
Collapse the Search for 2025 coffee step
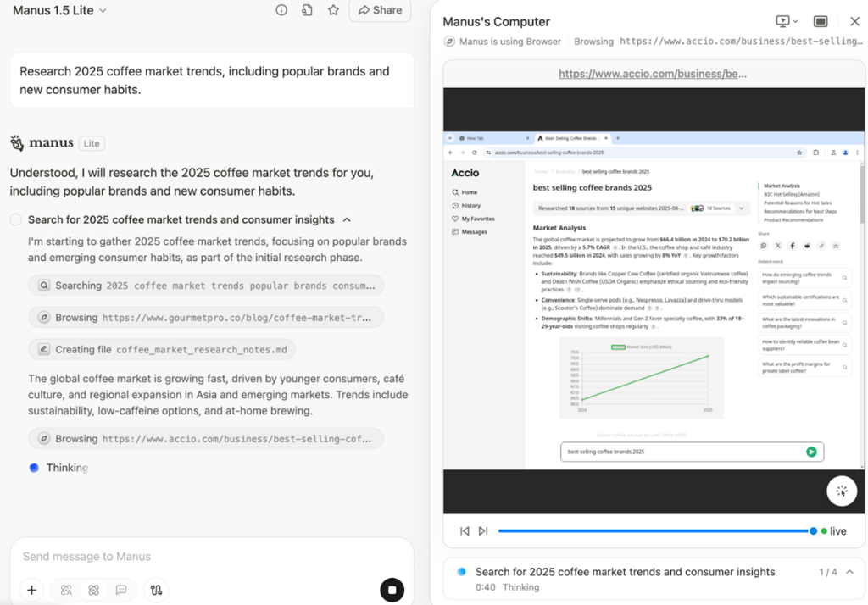[347, 219]
